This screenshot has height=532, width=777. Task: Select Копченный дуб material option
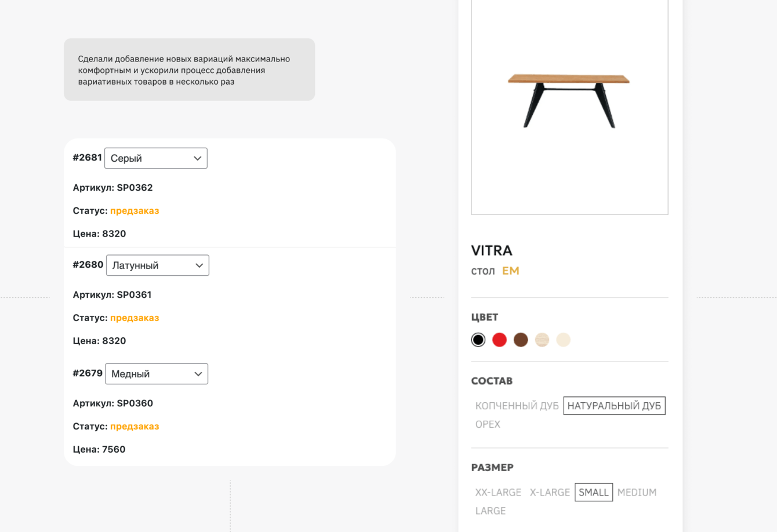pos(517,406)
